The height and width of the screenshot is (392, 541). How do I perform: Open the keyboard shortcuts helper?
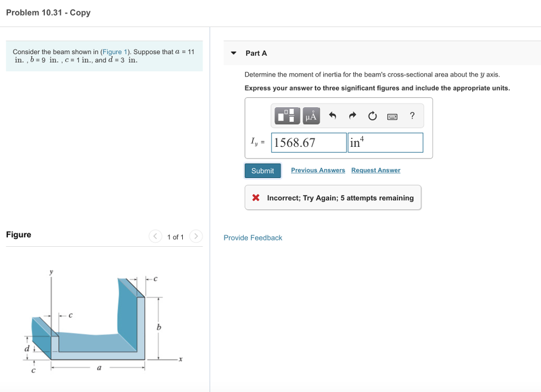click(x=392, y=115)
